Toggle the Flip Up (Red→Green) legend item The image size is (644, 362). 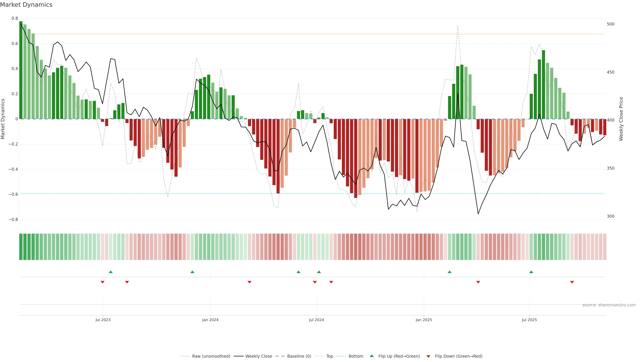399,356
